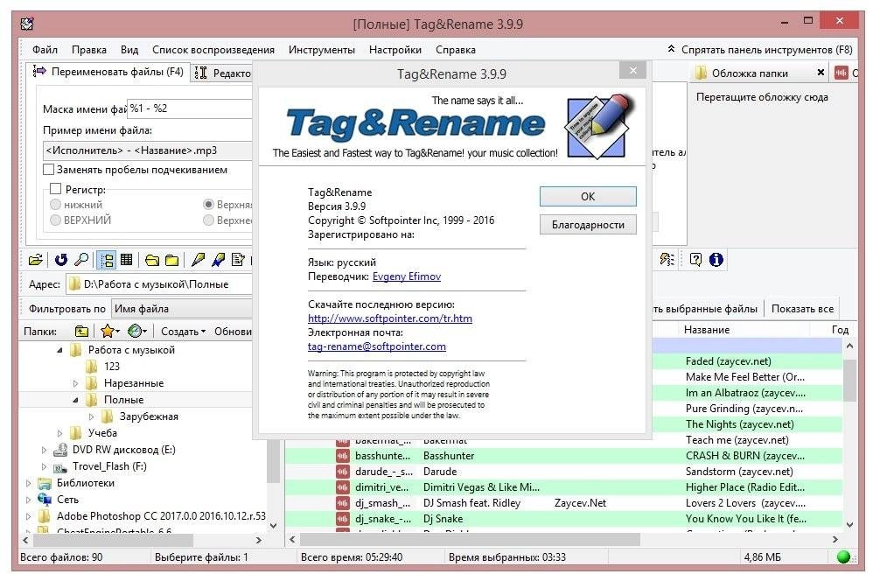
Task: Select the ВЕРХНИЙ radio option
Action: pos(56,220)
